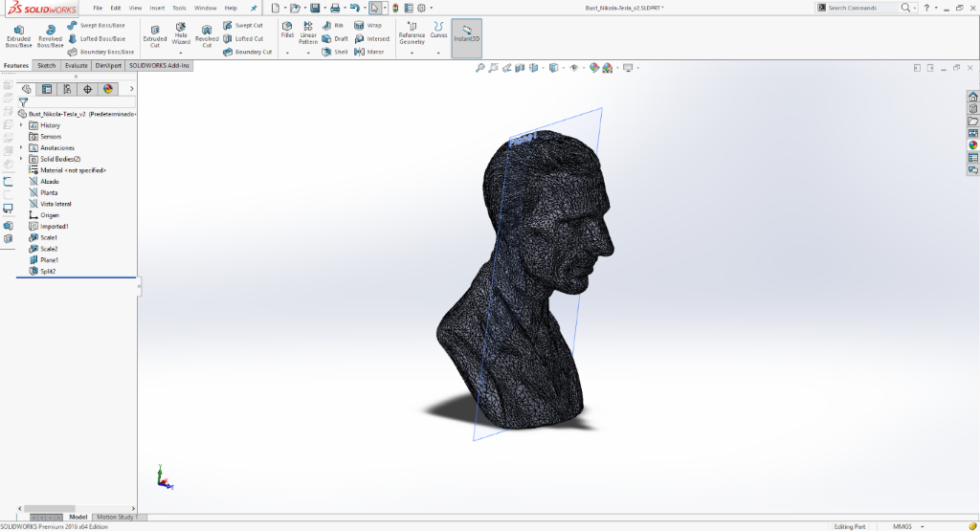The width and height of the screenshot is (980, 531).
Task: Select the Revolved Boss/Base tool
Action: click(50, 36)
